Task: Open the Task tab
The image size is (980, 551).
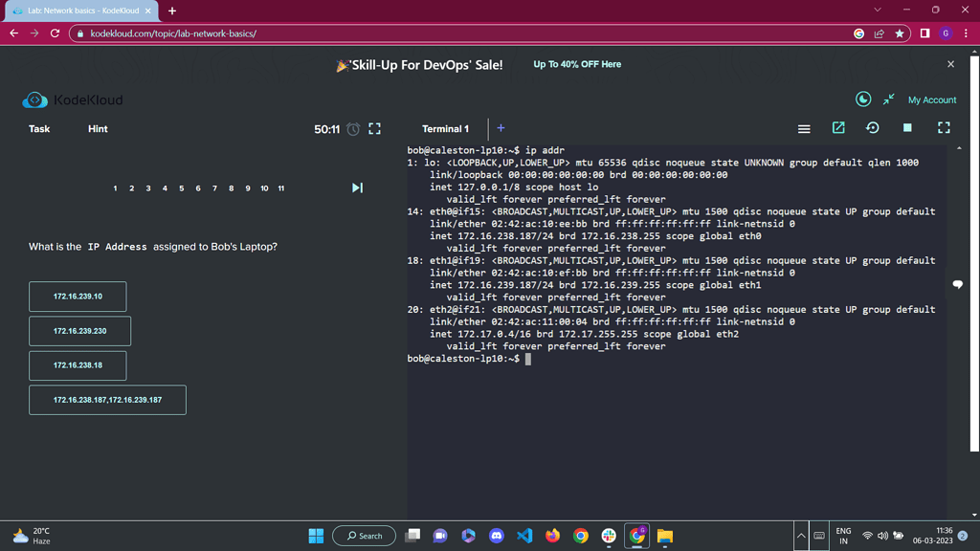Action: (x=38, y=129)
